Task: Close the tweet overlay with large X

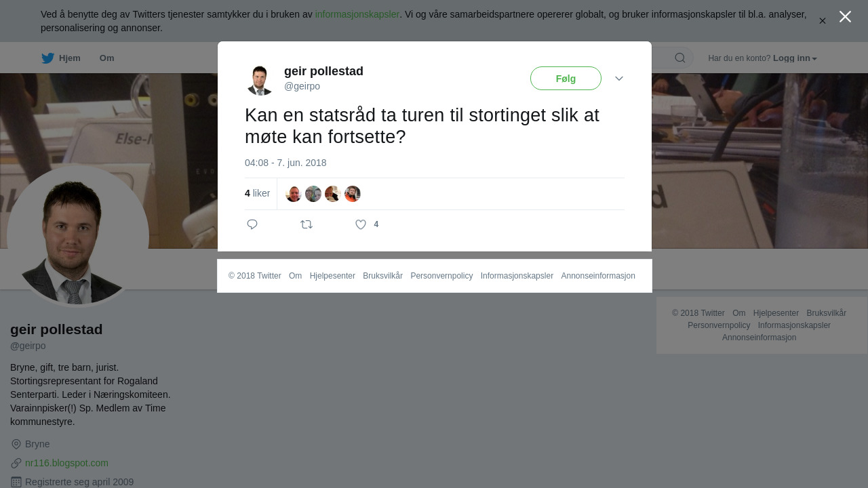Action: tap(845, 17)
